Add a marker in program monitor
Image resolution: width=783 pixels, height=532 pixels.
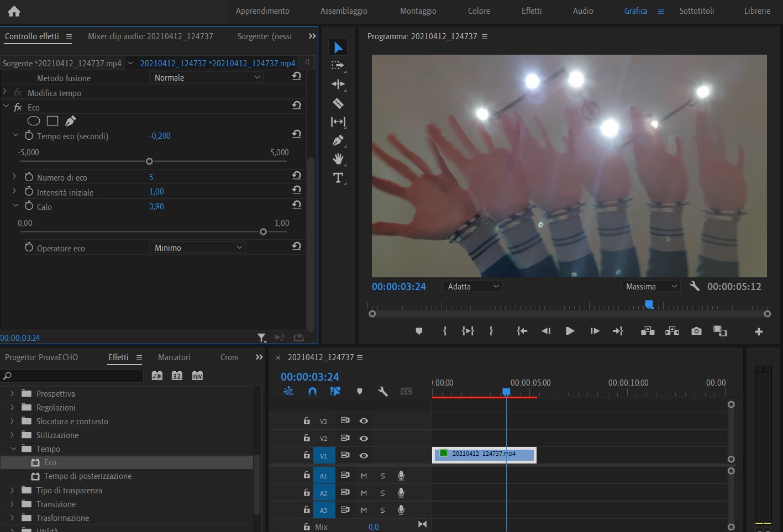(x=419, y=331)
